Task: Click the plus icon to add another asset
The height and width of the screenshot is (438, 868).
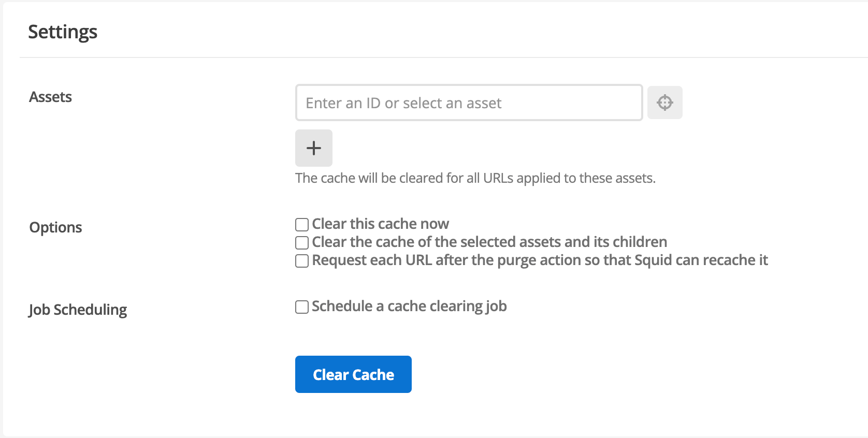Action: click(x=313, y=148)
